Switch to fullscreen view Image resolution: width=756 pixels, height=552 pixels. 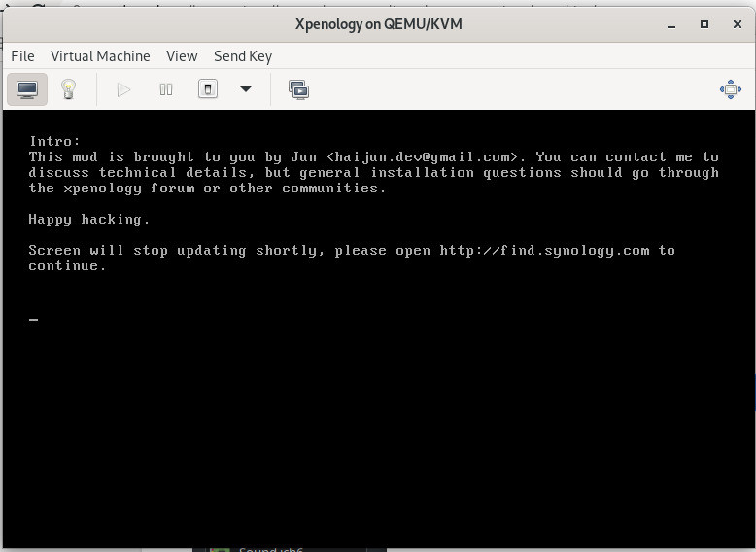[x=731, y=89]
